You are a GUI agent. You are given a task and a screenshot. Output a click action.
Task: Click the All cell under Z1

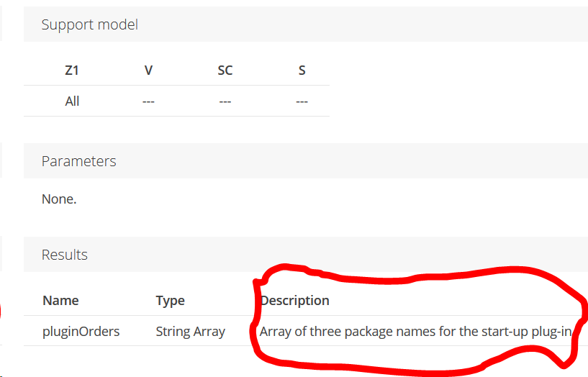tap(72, 101)
